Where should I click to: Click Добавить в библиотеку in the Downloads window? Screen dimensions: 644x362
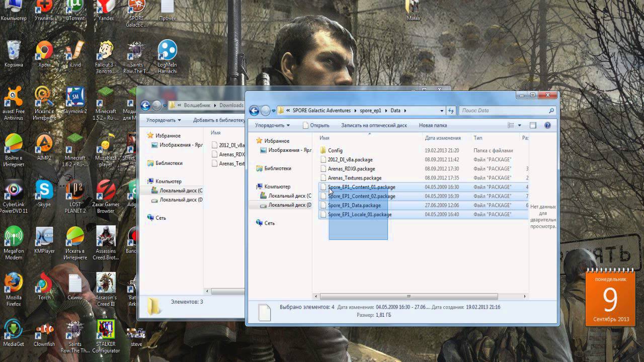[219, 120]
